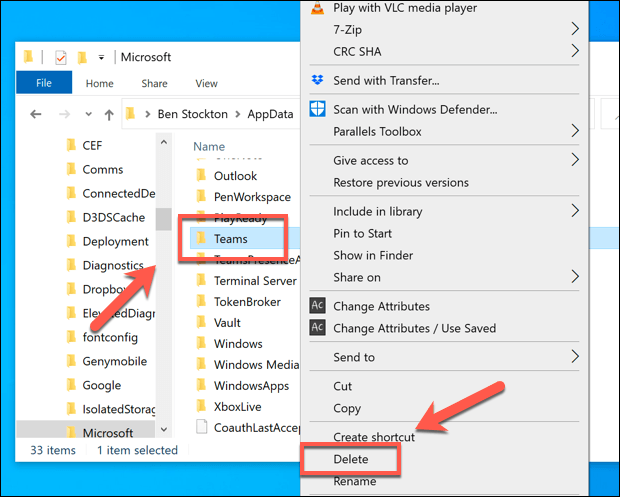
Task: Expand the Give access to submenu arrow
Action: pos(575,160)
